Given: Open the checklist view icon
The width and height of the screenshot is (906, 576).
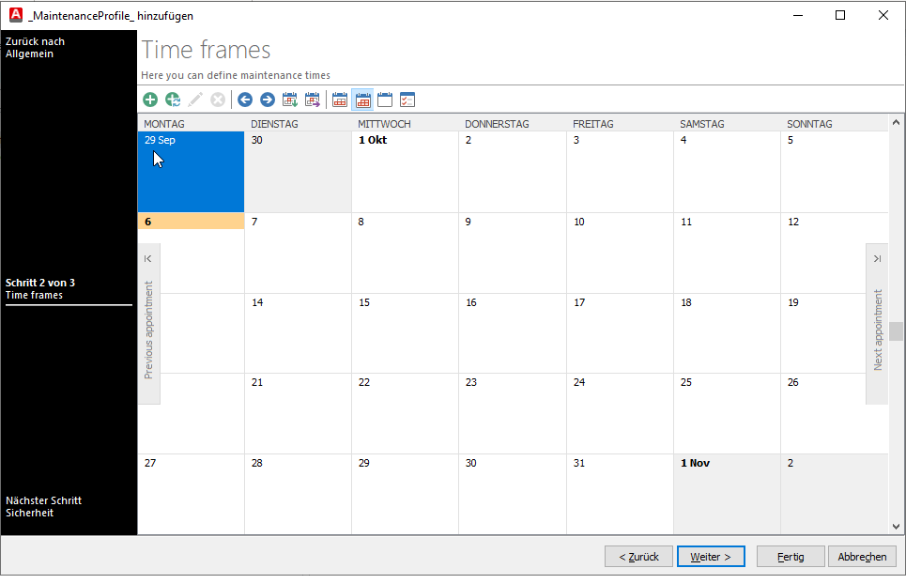Looking at the screenshot, I should [x=407, y=99].
